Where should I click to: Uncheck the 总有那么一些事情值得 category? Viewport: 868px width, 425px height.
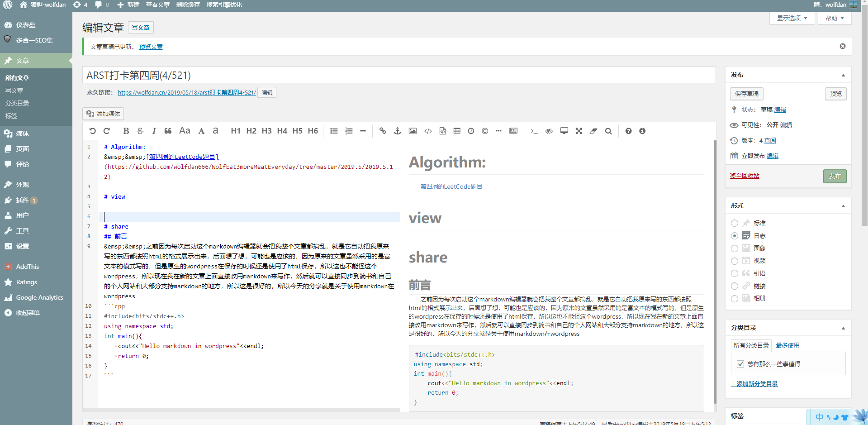point(740,364)
